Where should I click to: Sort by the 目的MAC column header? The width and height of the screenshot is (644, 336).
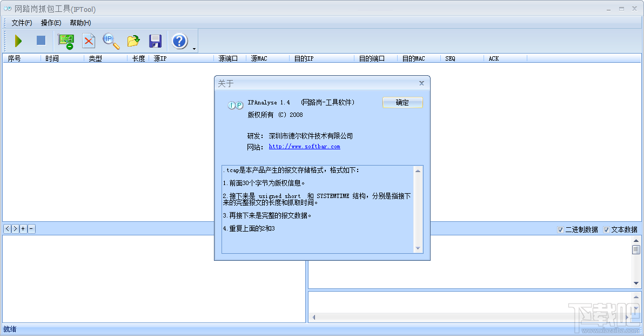(419, 58)
